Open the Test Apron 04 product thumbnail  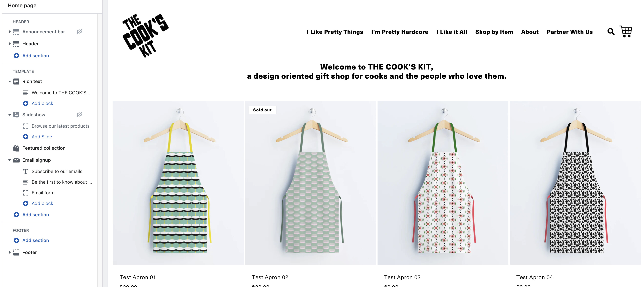click(x=575, y=183)
